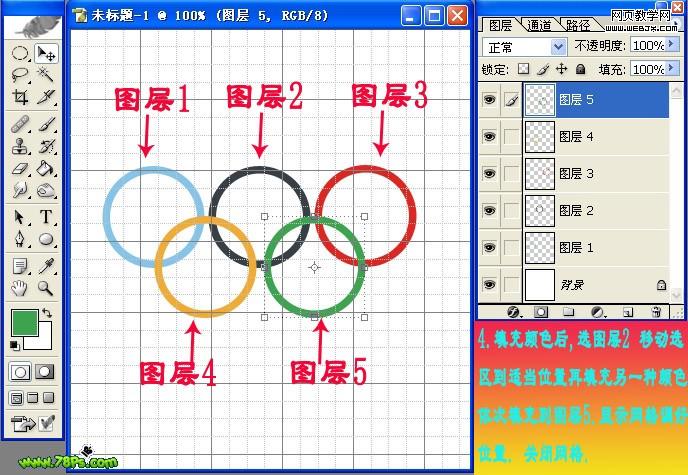Image resolution: width=688 pixels, height=475 pixels.
Task: Hide 图层 2 with its eye icon
Action: (489, 211)
